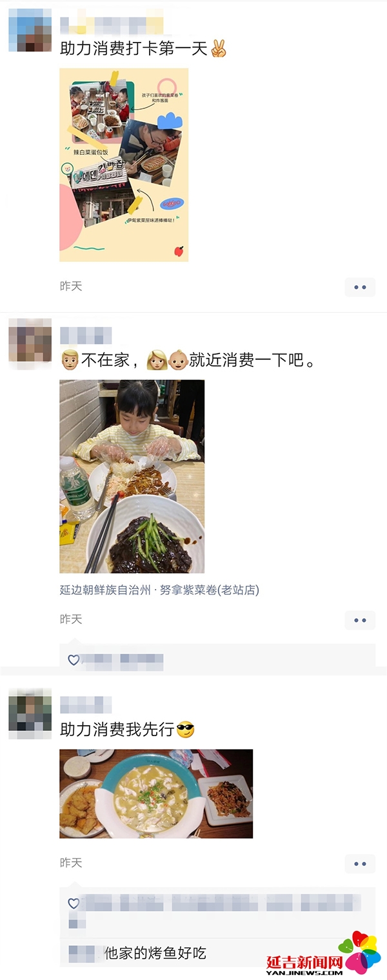Open the two-dot menu on the third post
The width and height of the screenshot is (387, 980).
360,864
